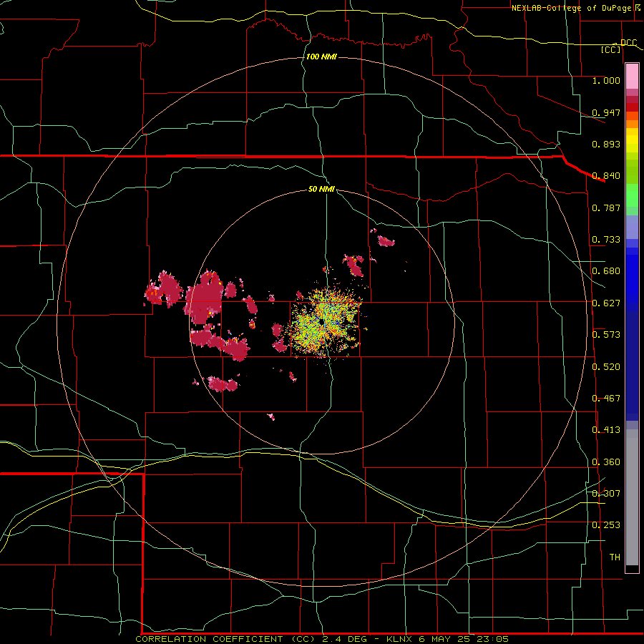Click the NEXLAB-College of DuPage title text
This screenshot has height=644, width=644.
click(571, 8)
